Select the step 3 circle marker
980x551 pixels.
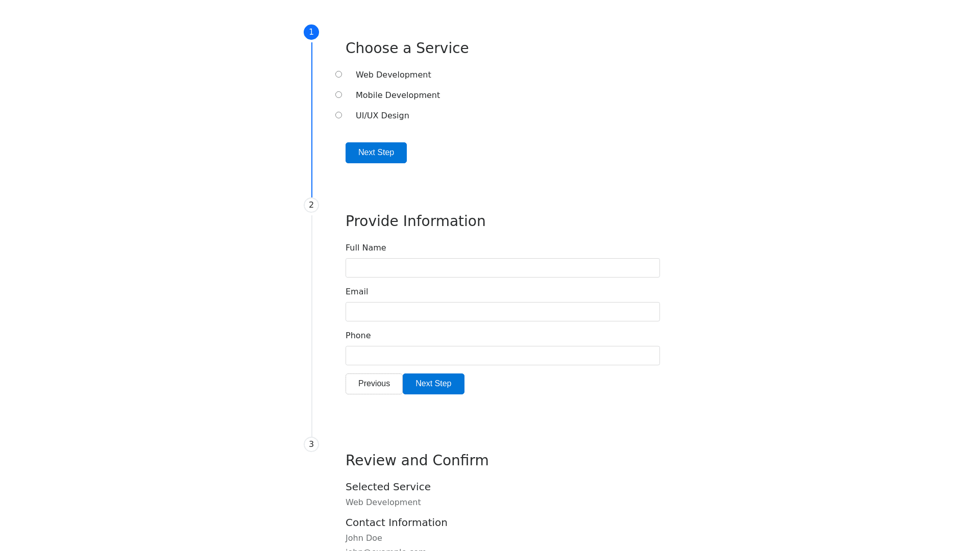311,444
